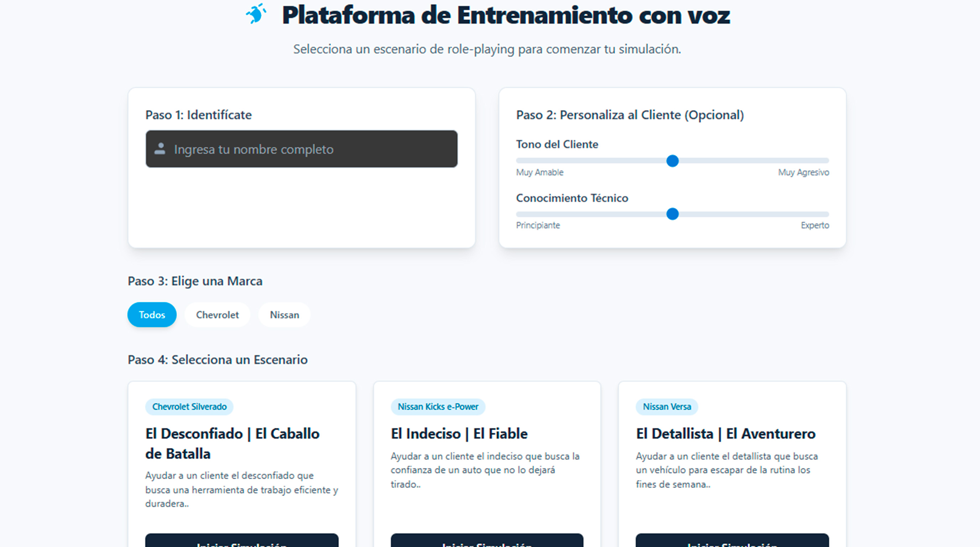Start simulation for Nissan Versa scenario

point(732,542)
